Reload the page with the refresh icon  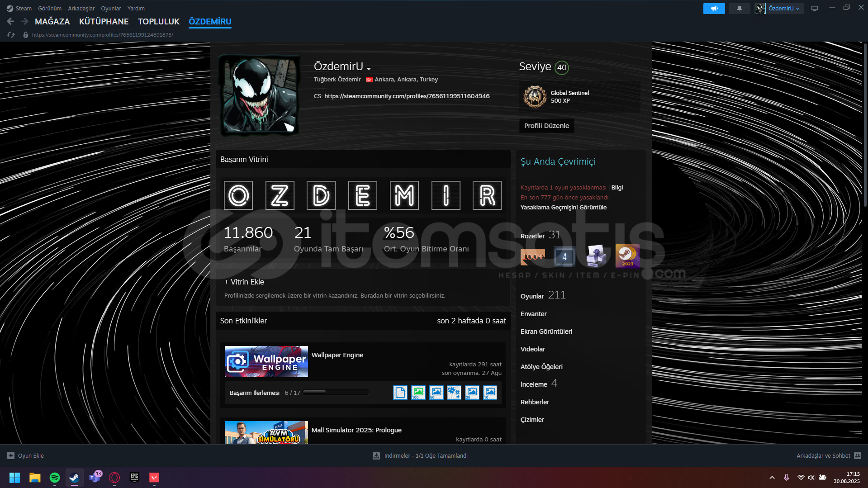[x=11, y=35]
